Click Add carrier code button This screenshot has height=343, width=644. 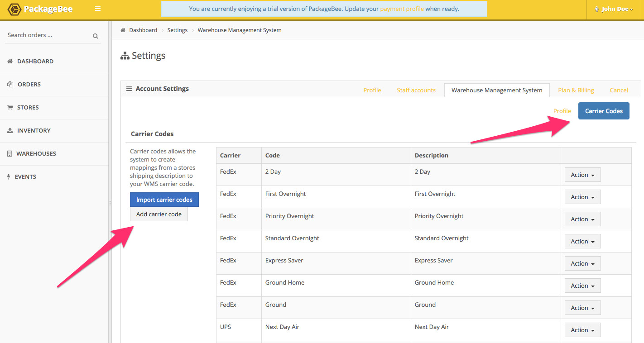[x=159, y=214]
